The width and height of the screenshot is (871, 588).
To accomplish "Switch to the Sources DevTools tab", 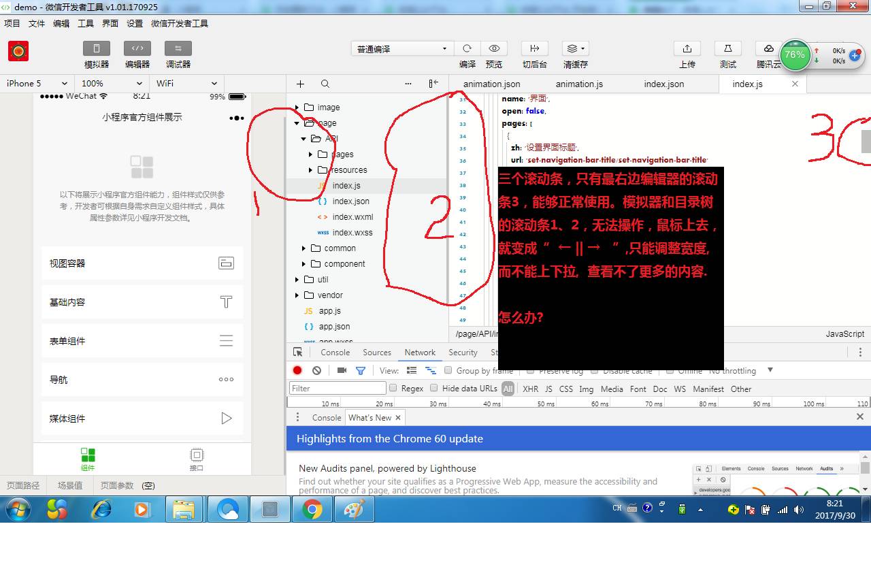I will coord(377,352).
